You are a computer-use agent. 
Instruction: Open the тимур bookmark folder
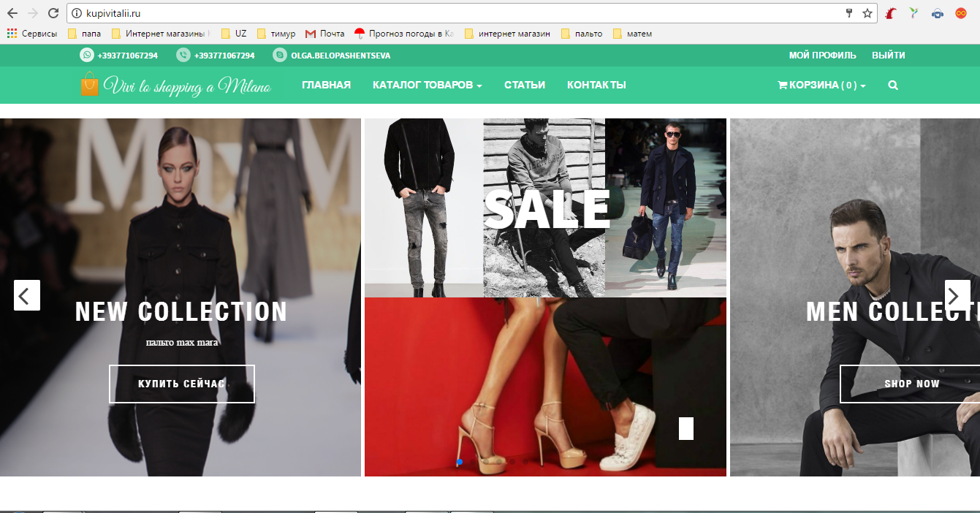276,34
